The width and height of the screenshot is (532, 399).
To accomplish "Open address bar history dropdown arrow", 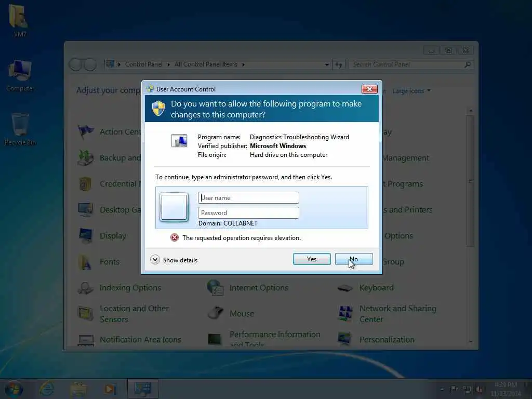I will tap(327, 64).
